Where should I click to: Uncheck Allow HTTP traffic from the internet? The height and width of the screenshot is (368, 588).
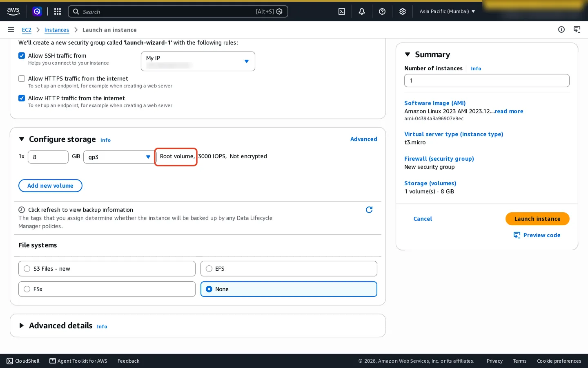point(22,98)
